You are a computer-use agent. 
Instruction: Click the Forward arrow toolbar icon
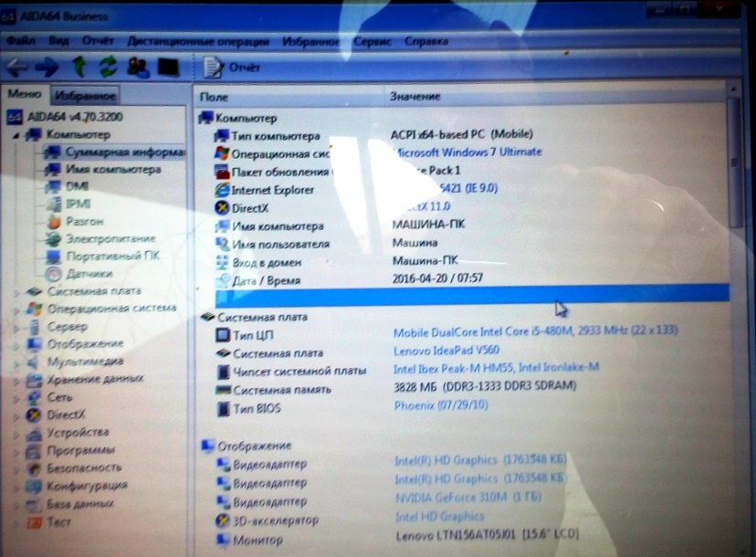pyautogui.click(x=48, y=67)
